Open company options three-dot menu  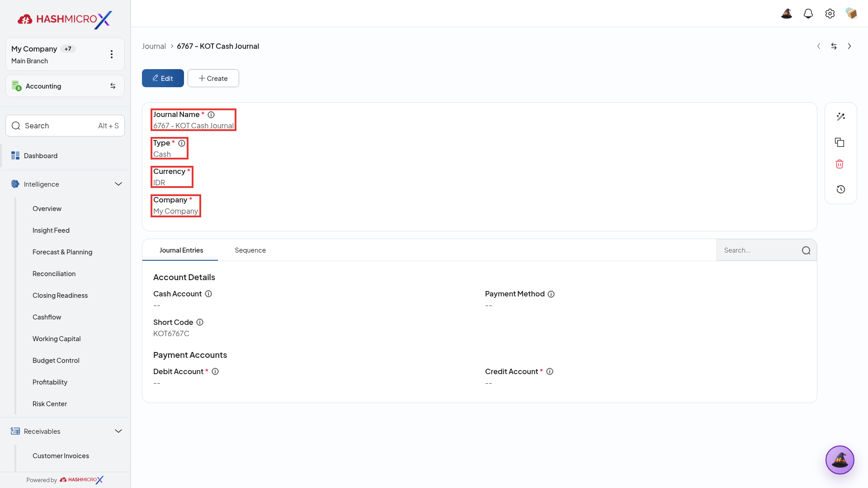point(112,54)
